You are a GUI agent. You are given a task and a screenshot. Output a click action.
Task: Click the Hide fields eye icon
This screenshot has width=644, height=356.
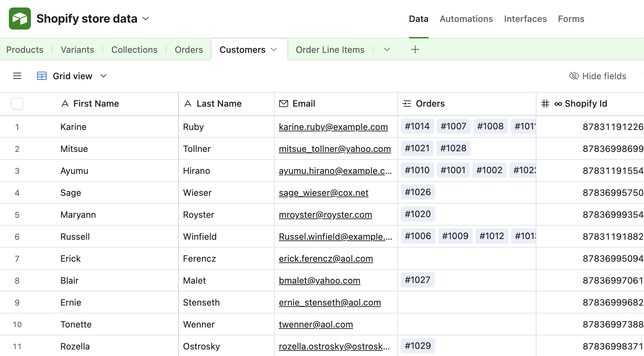[574, 76]
